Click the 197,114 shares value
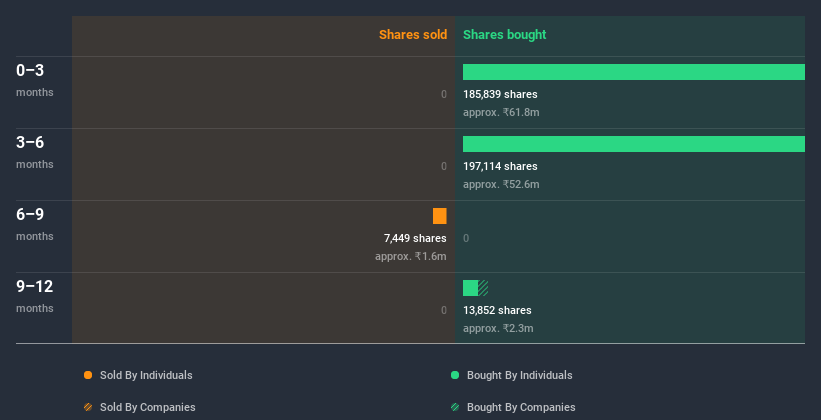The height and width of the screenshot is (420, 821). coord(500,166)
